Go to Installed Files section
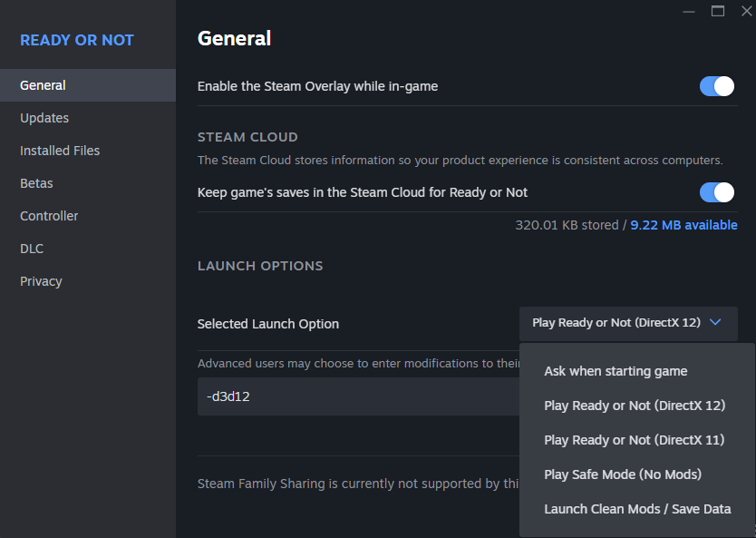756x538 pixels. click(x=60, y=151)
